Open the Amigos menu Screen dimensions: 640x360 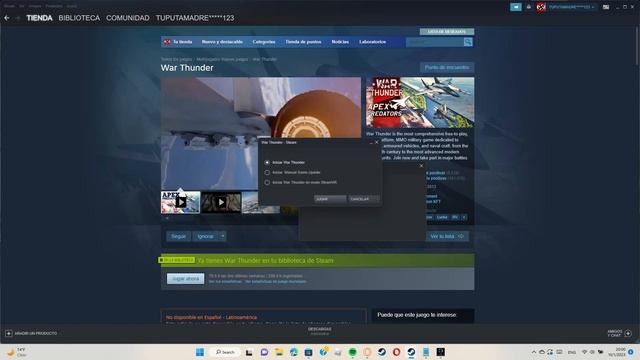[35, 6]
